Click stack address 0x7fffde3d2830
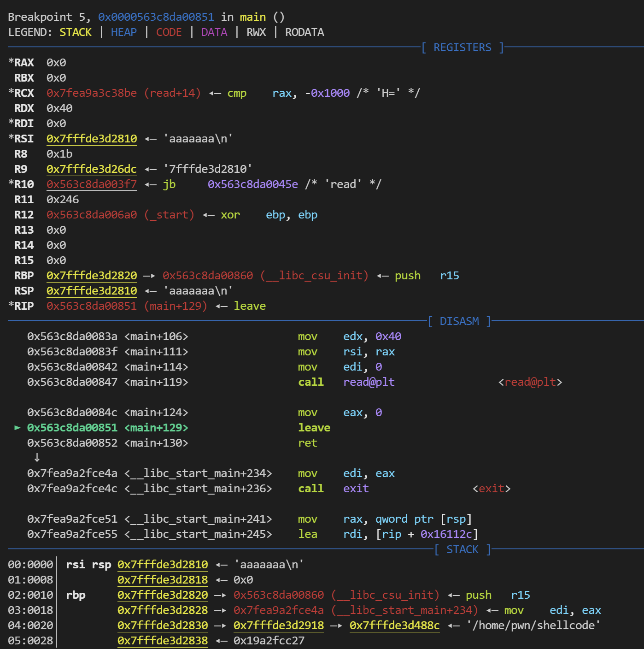This screenshot has height=649, width=644. [163, 625]
